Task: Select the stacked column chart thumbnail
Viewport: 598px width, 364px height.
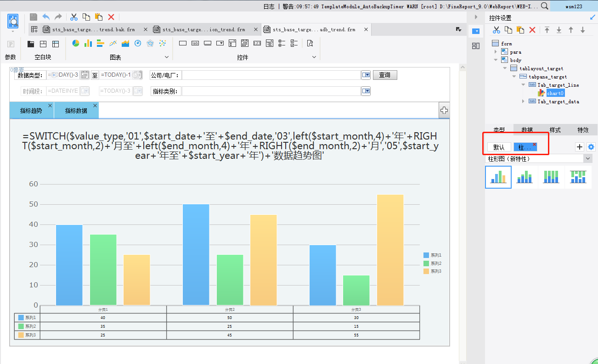Action: pyautogui.click(x=525, y=177)
